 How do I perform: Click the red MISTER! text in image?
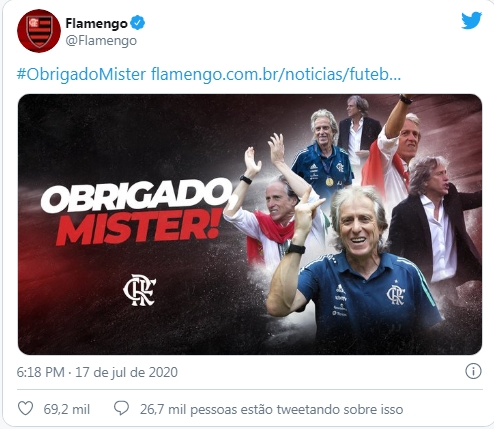(x=139, y=227)
